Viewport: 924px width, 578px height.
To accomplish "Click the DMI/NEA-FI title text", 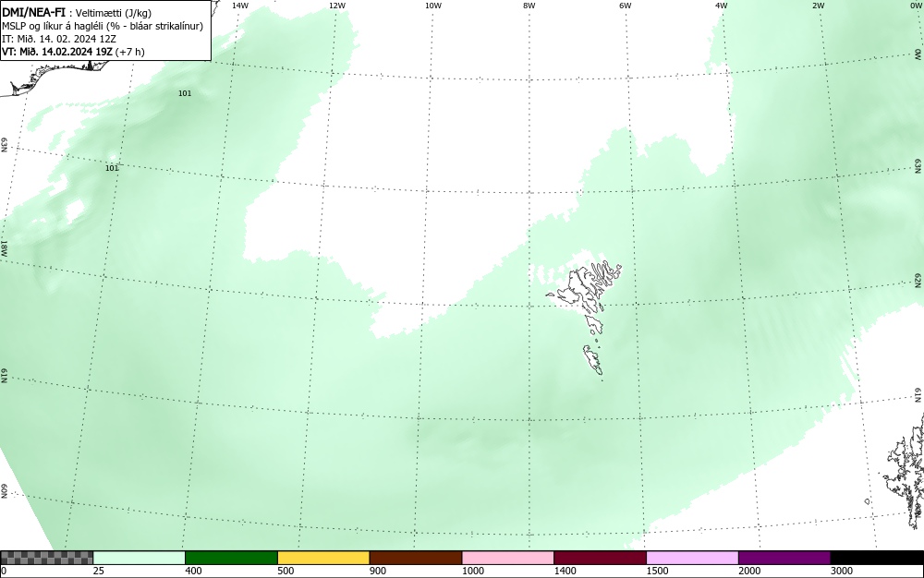I will pyautogui.click(x=33, y=13).
